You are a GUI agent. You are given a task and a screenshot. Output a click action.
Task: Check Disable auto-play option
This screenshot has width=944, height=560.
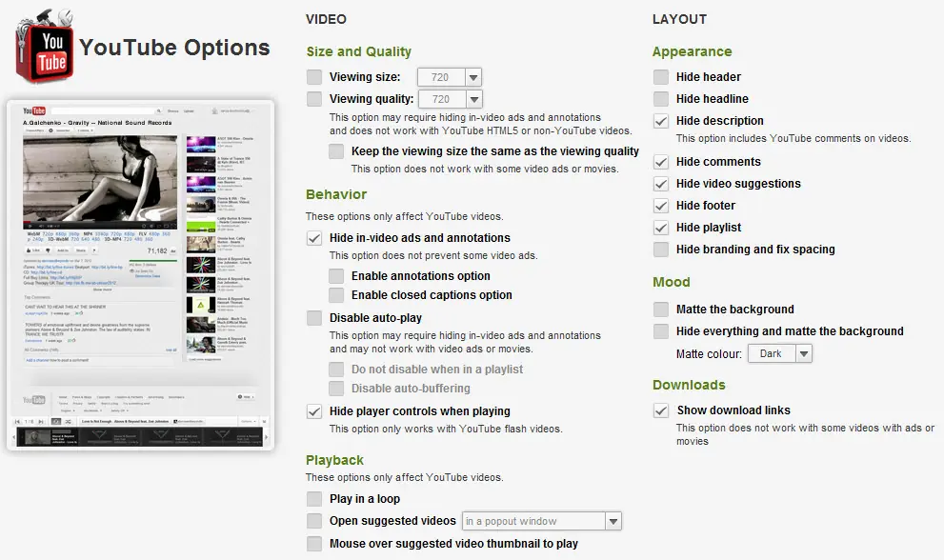[x=314, y=318]
